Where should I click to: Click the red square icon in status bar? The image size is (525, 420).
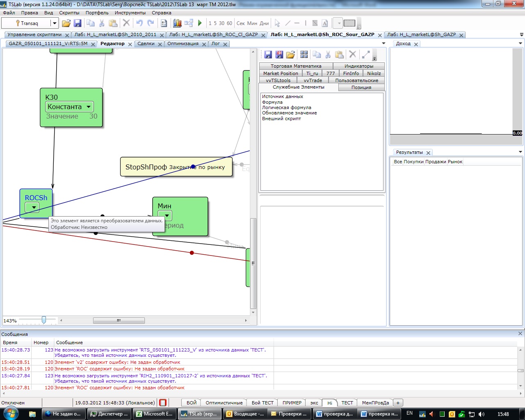tap(163, 403)
